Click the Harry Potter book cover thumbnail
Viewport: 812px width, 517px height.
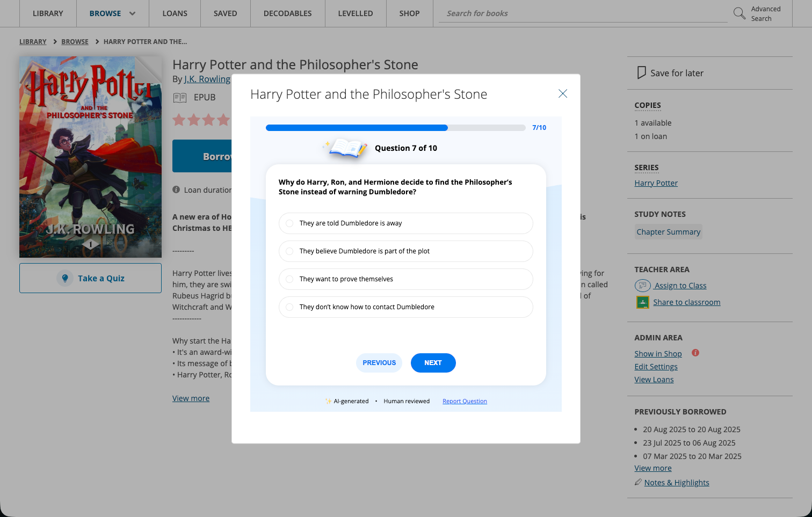pyautogui.click(x=90, y=157)
